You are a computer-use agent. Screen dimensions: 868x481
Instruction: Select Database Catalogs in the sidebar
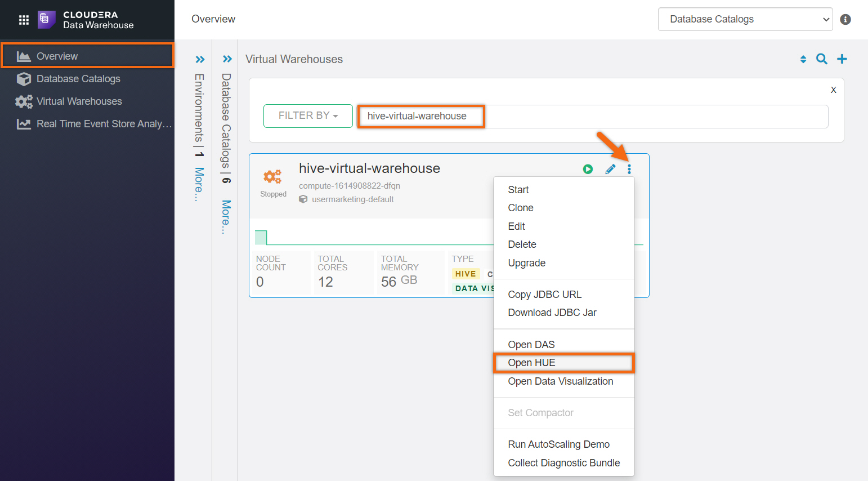pyautogui.click(x=87, y=79)
